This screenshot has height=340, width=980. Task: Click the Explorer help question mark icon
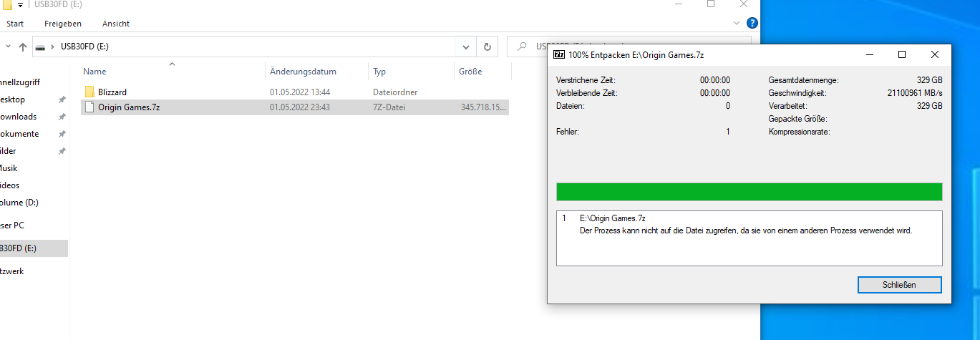(752, 23)
